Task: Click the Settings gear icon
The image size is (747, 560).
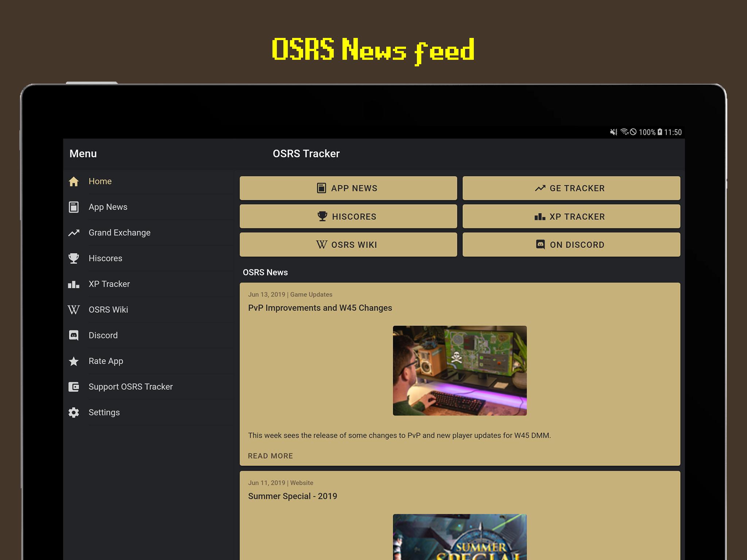Action: [74, 412]
